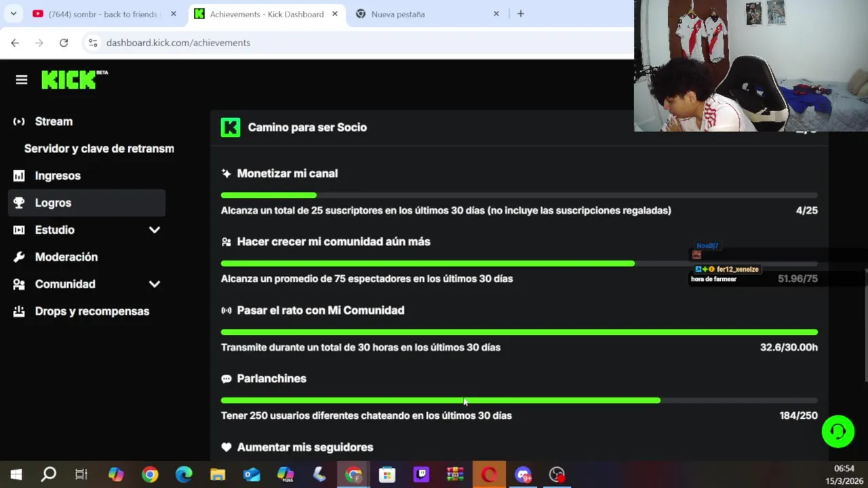Open a new browser tab with plus button
This screenshot has height=488, width=868.
[x=521, y=14]
